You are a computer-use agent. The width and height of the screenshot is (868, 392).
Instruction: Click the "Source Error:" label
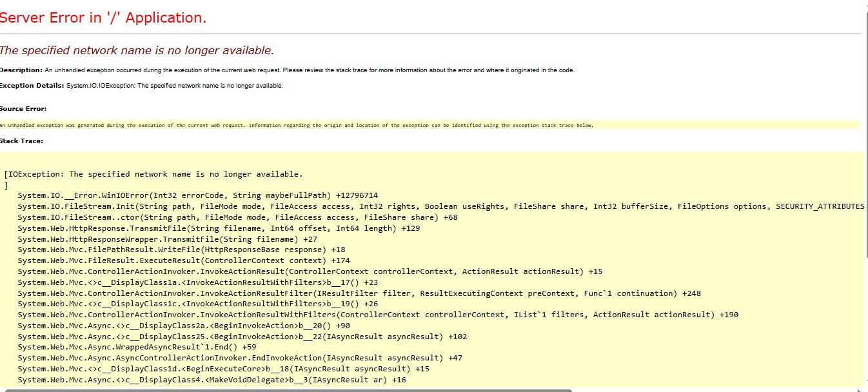tap(23, 109)
